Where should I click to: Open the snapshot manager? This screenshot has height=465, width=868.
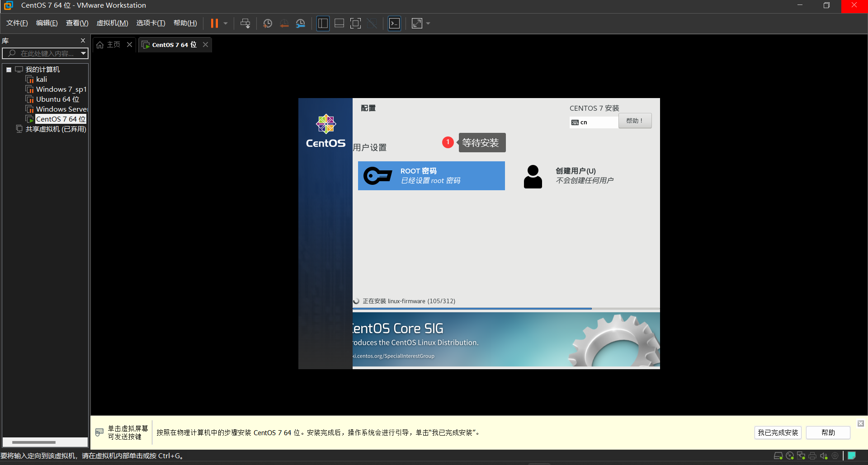point(301,23)
